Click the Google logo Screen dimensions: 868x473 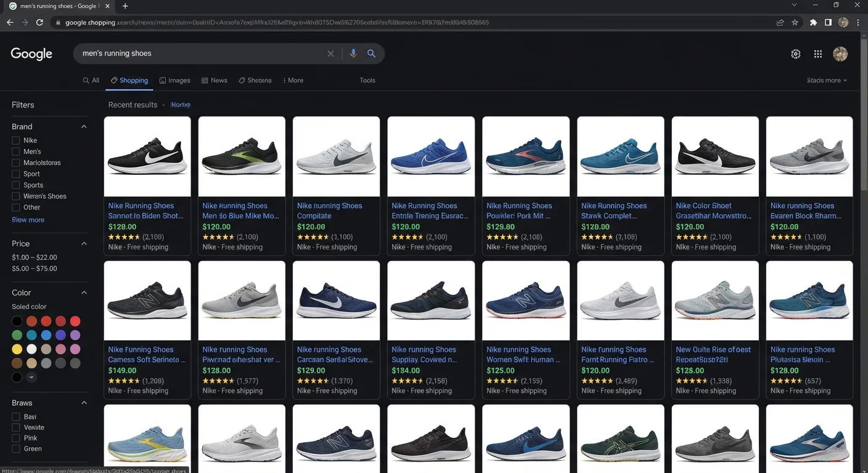[31, 54]
